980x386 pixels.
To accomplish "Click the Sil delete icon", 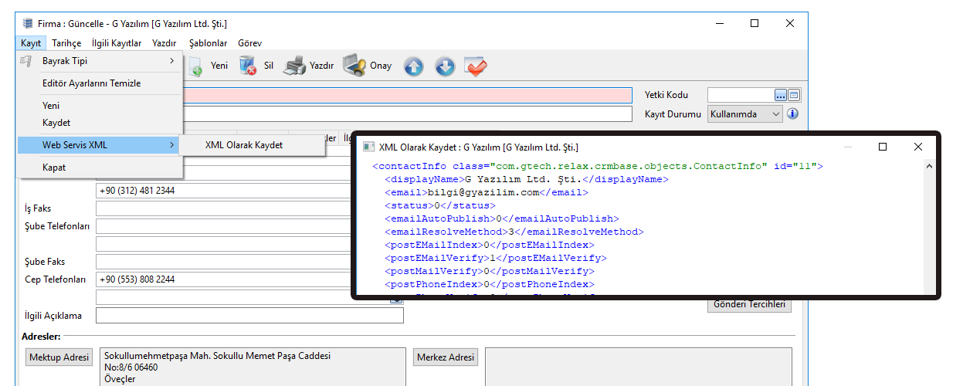I will point(248,66).
